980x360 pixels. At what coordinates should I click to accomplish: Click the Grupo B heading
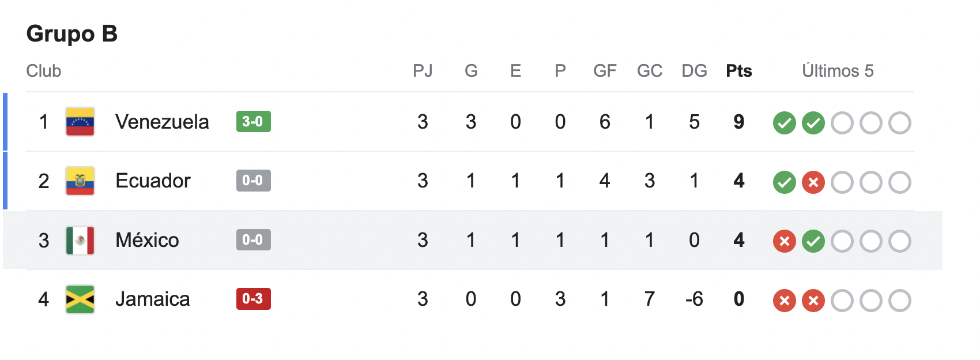pyautogui.click(x=72, y=33)
